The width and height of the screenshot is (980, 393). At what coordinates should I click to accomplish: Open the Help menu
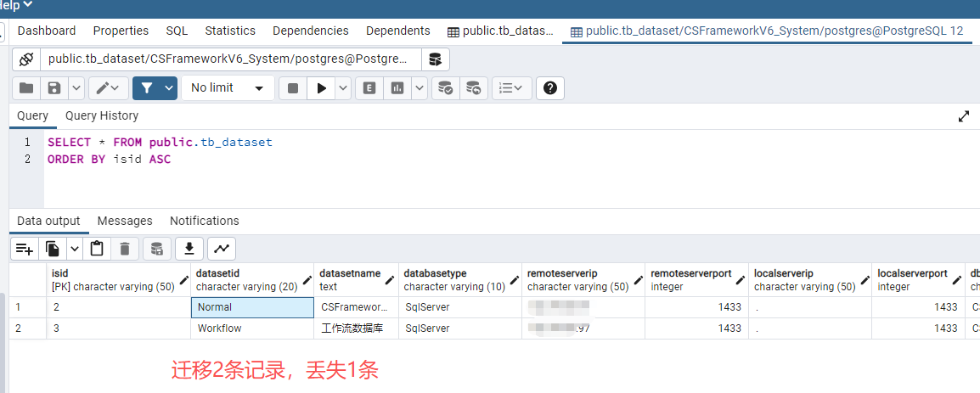[16, 6]
